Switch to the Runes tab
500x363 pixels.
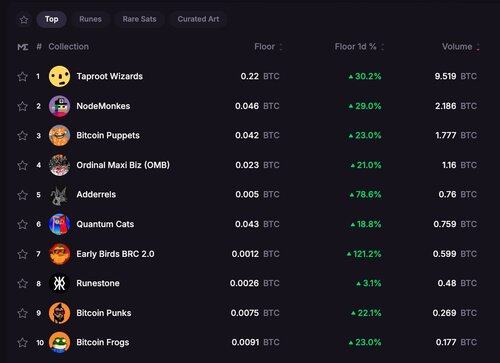click(x=90, y=19)
